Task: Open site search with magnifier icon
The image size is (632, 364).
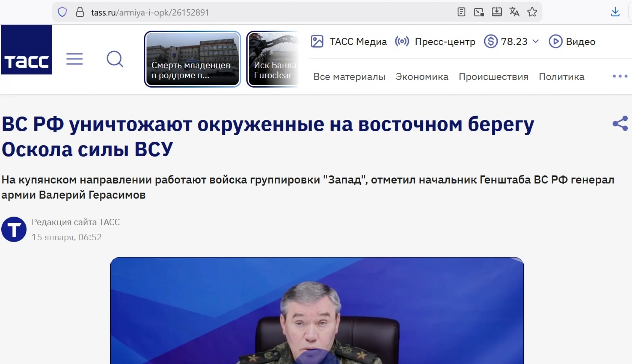Action: point(115,59)
